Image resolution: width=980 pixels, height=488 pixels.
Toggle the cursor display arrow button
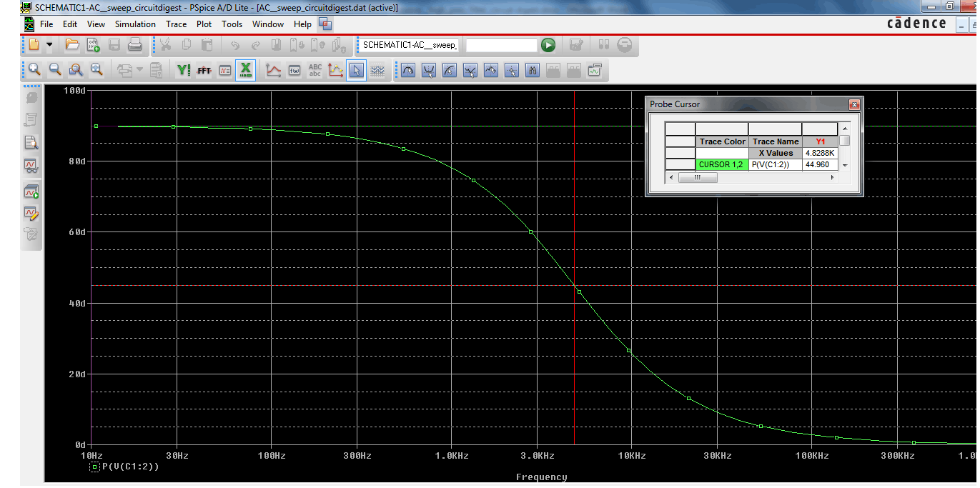coord(356,70)
